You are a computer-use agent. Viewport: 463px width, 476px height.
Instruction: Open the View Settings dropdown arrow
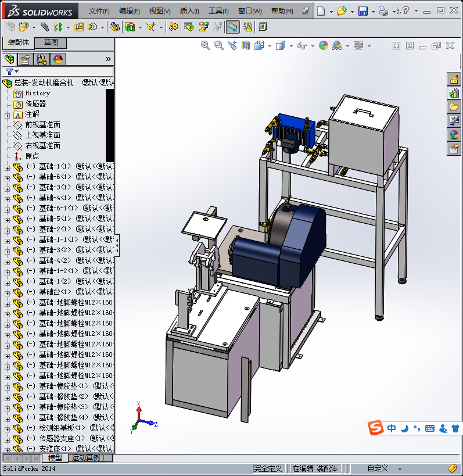click(369, 46)
